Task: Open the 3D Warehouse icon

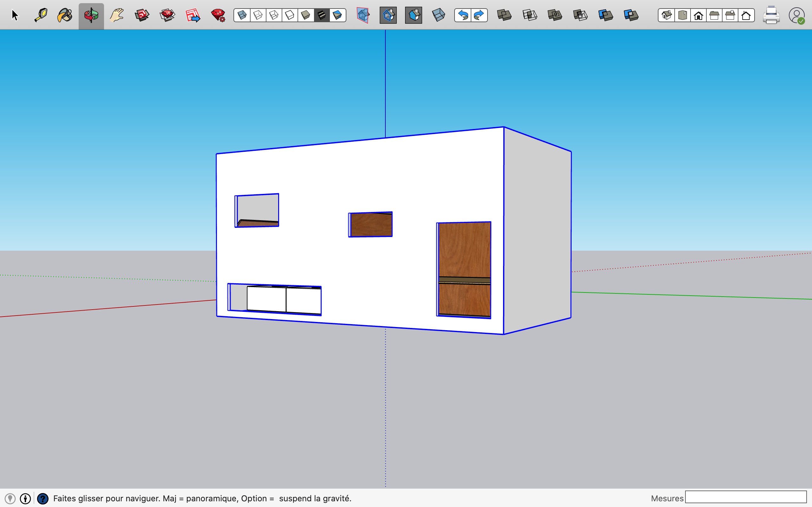Action: coord(142,15)
